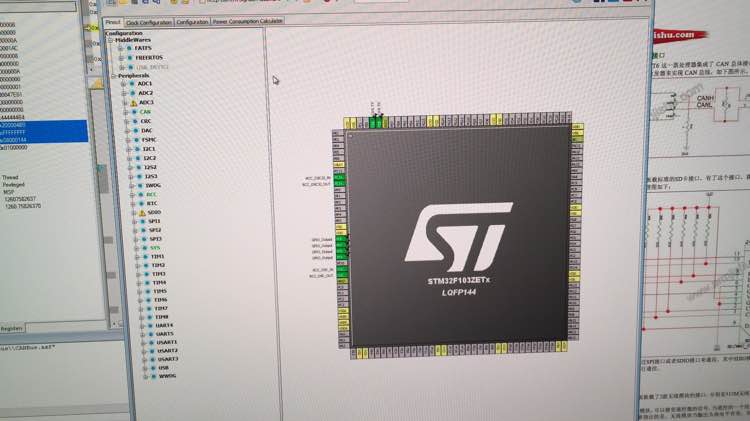Click the status icon beside DAC
This screenshot has height=421, width=750.
tap(137, 131)
